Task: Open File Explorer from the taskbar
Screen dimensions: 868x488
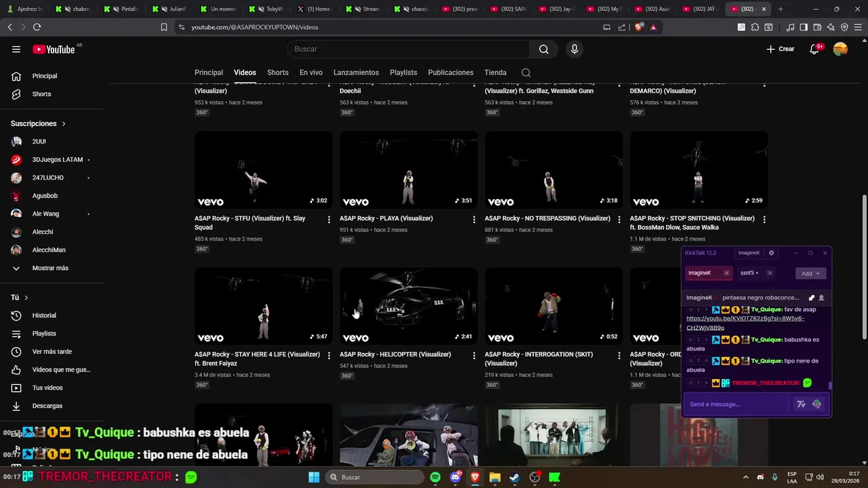Action: point(495,477)
